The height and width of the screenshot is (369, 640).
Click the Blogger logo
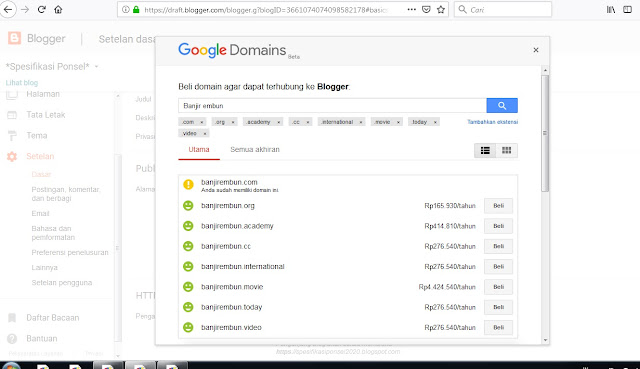tap(14, 38)
